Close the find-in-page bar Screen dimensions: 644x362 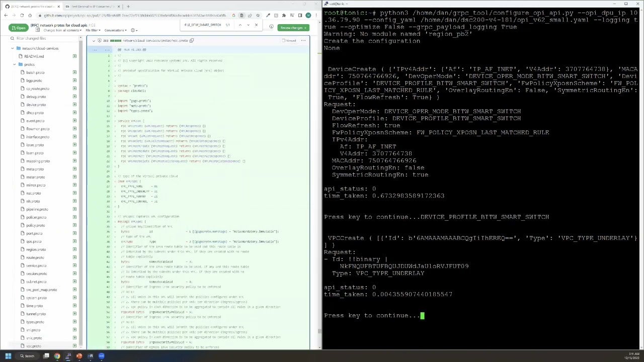[256, 25]
